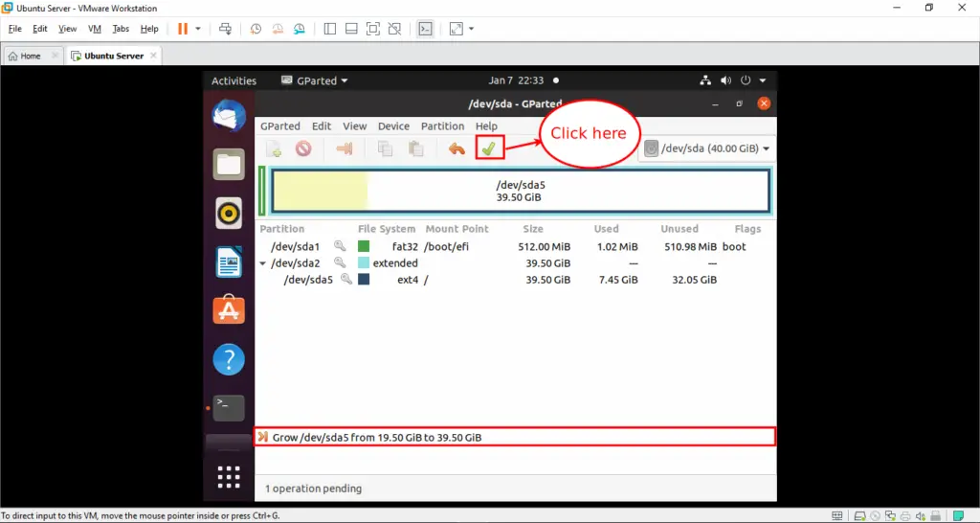The width and height of the screenshot is (980, 523).
Task: Toggle the VMware library sidebar
Action: 330,29
